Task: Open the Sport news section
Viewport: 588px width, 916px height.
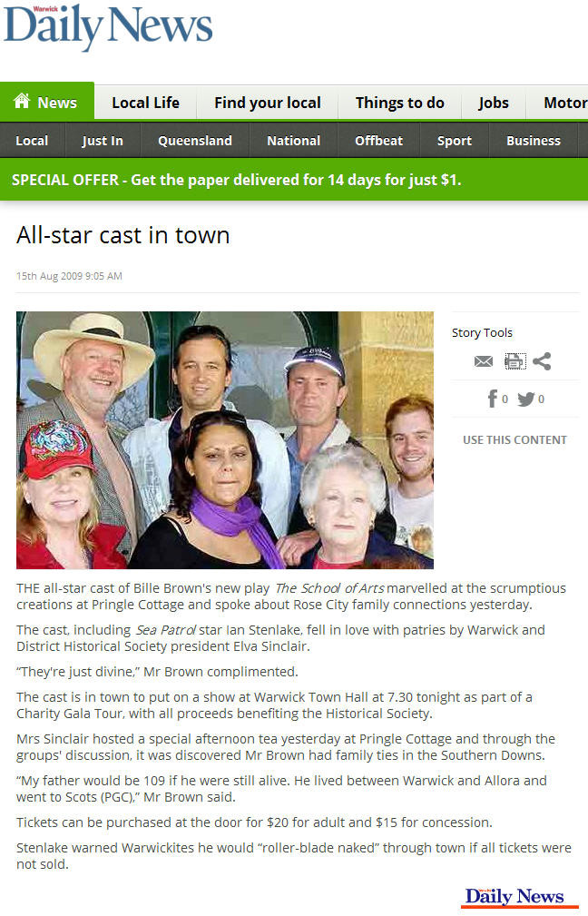Action: (455, 141)
